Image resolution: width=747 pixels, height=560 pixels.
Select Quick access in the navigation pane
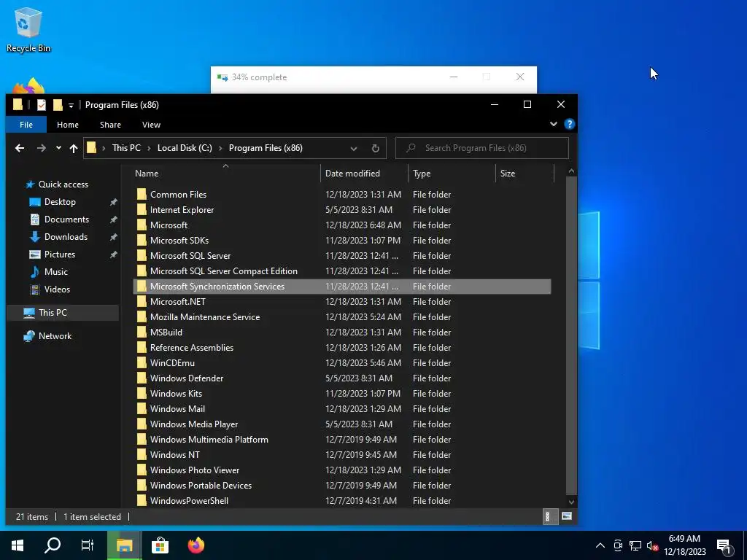coord(63,184)
